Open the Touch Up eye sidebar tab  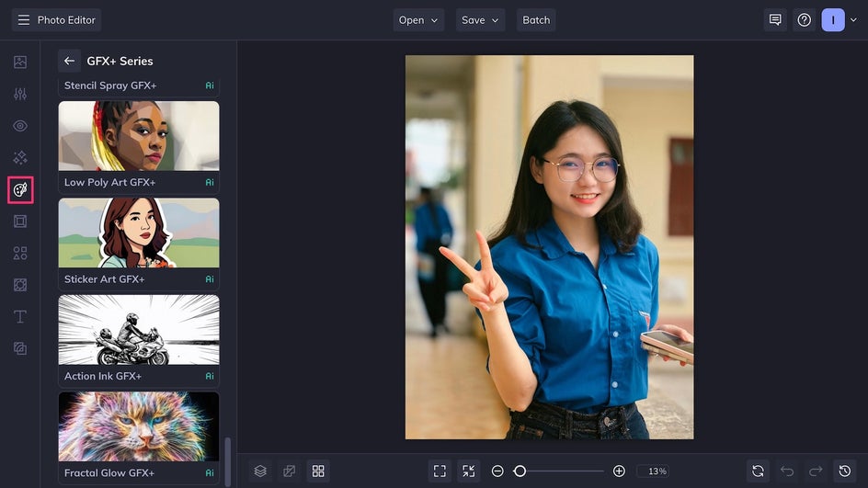(x=20, y=126)
